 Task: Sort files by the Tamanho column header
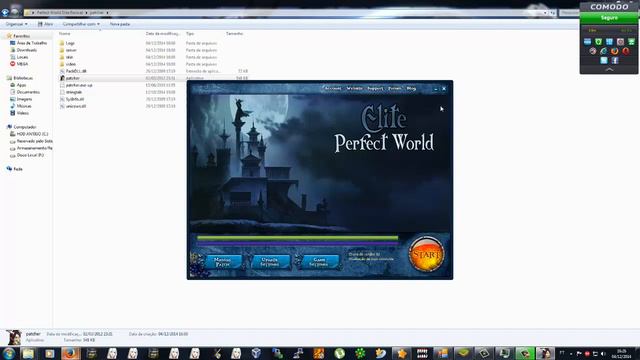pyautogui.click(x=234, y=33)
